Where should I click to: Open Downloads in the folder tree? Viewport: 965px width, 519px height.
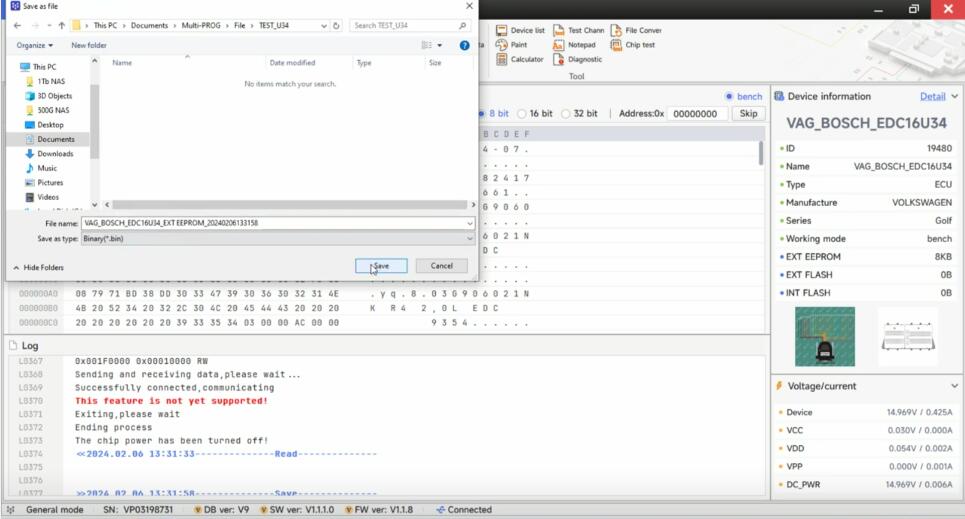(49, 154)
